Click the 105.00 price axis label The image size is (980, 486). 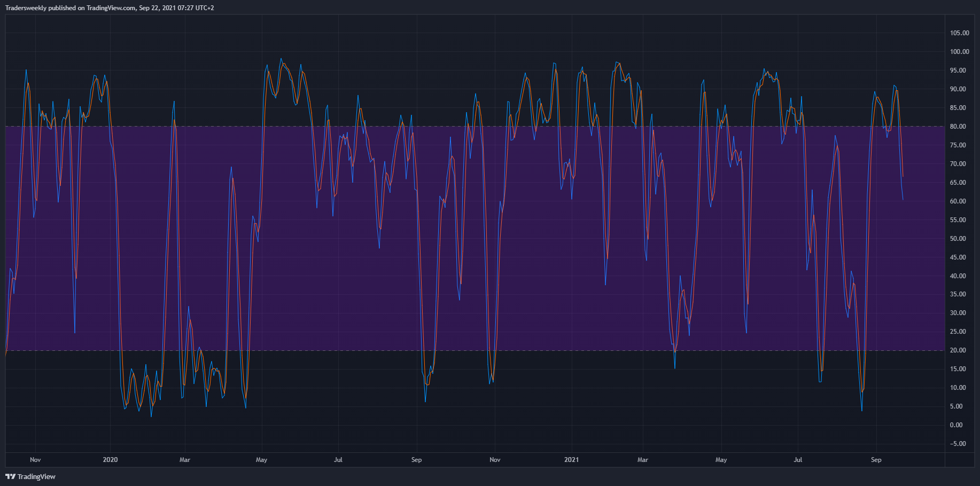click(959, 33)
